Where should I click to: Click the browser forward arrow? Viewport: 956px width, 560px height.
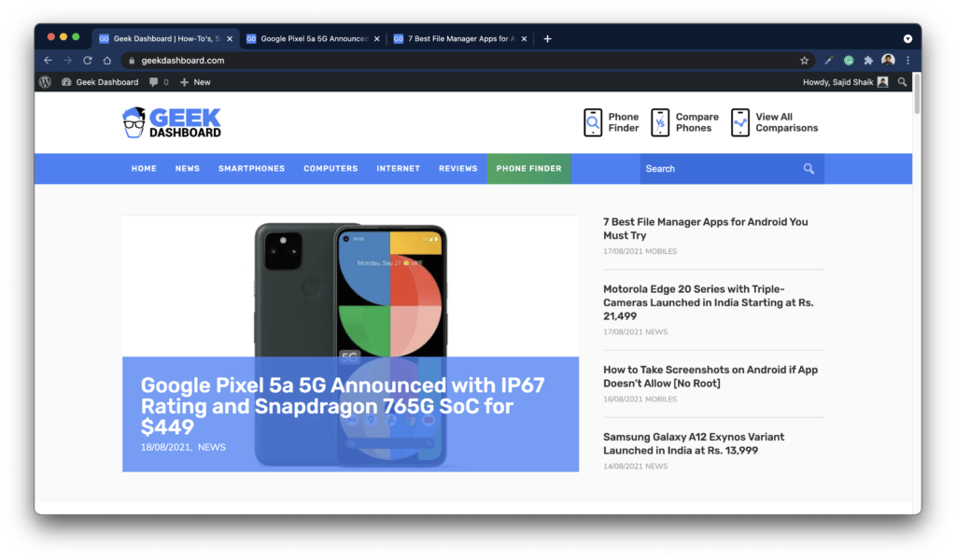[x=67, y=61]
